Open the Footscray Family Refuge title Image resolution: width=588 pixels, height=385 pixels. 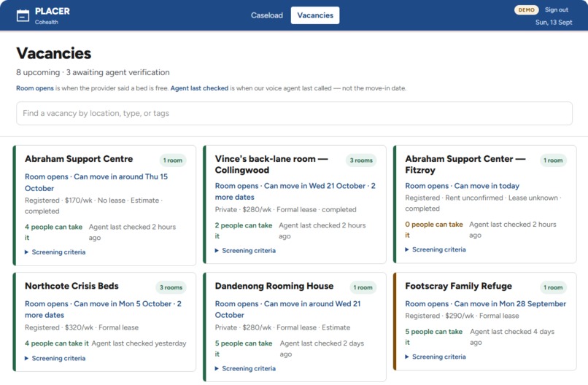tap(458, 286)
